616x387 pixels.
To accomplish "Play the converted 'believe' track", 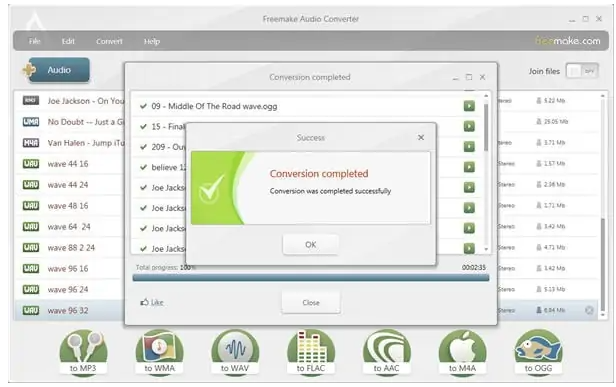I will (469, 167).
